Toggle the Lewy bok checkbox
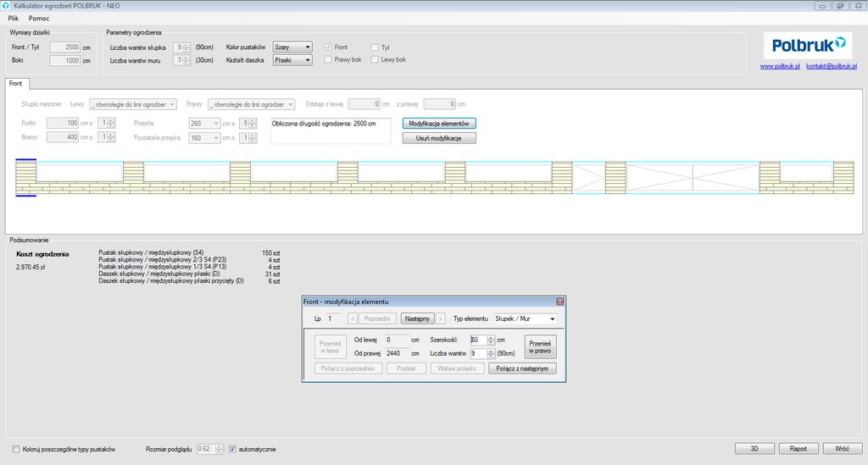This screenshot has width=868, height=465. point(375,59)
